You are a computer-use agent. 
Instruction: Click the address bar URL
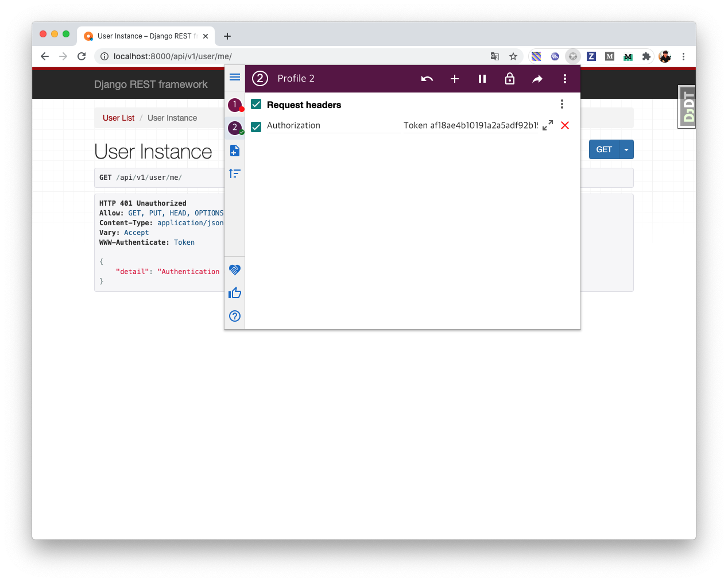pos(173,56)
